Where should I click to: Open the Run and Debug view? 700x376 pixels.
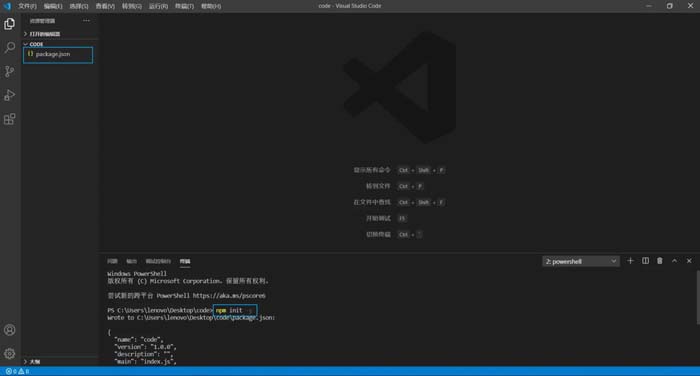pos(9,95)
